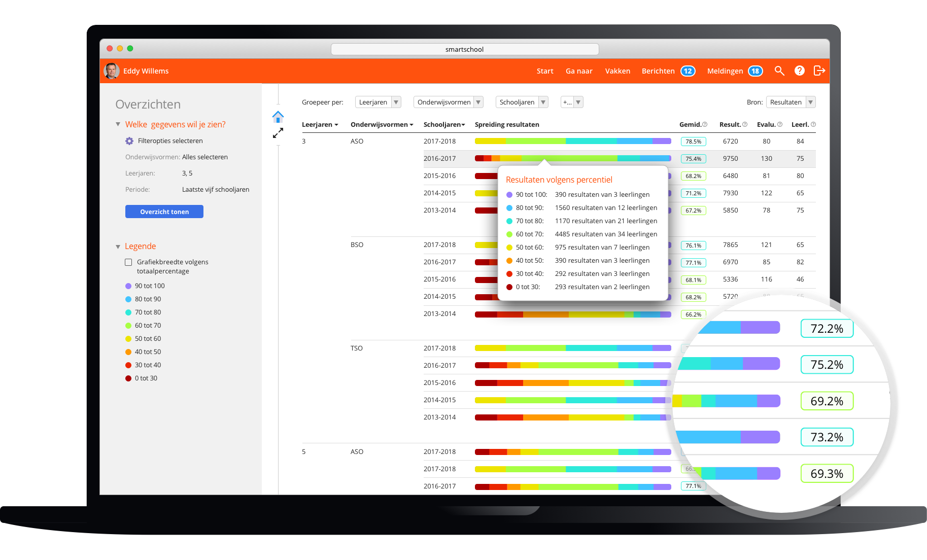Click the 70 tot 80 legend swatch
Image resolution: width=927 pixels, height=560 pixels.
[x=128, y=312]
